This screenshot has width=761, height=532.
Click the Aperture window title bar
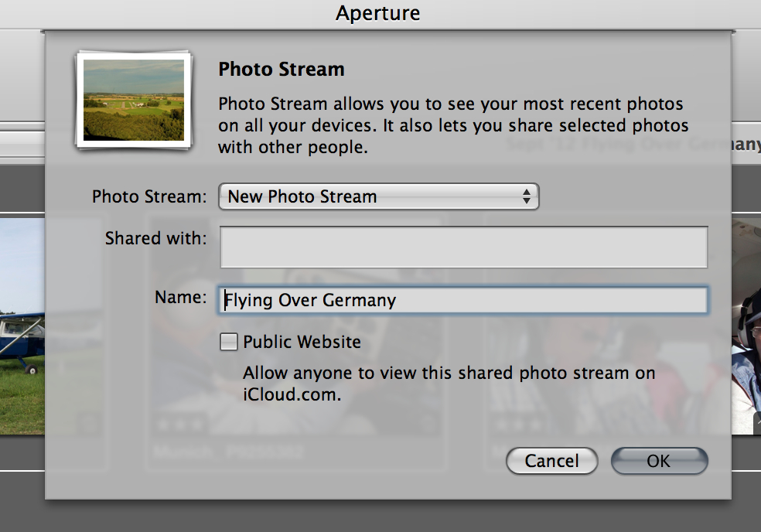[x=378, y=13]
